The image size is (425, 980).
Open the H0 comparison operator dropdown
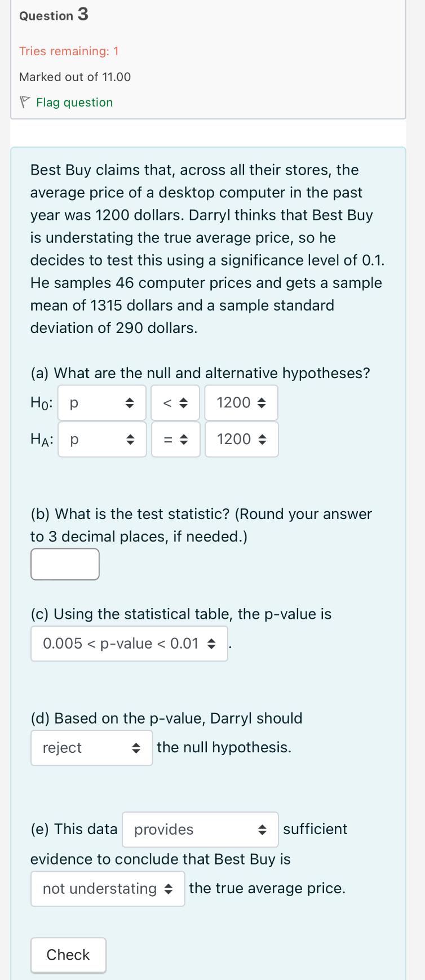click(175, 402)
